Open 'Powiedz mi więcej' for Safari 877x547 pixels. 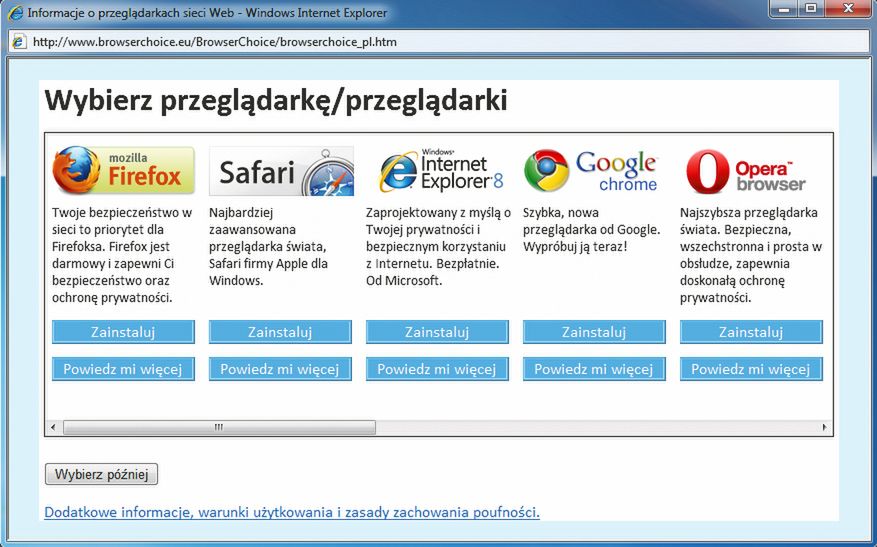(280, 369)
